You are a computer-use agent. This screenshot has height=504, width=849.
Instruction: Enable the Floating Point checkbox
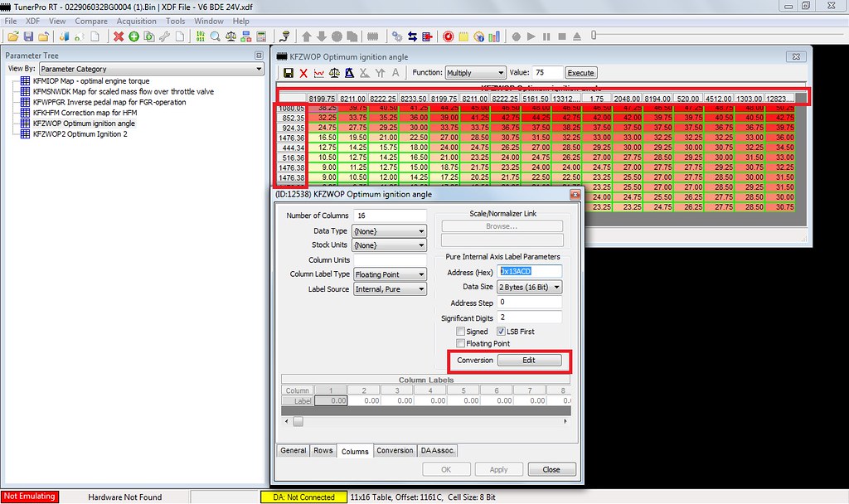pyautogui.click(x=460, y=343)
